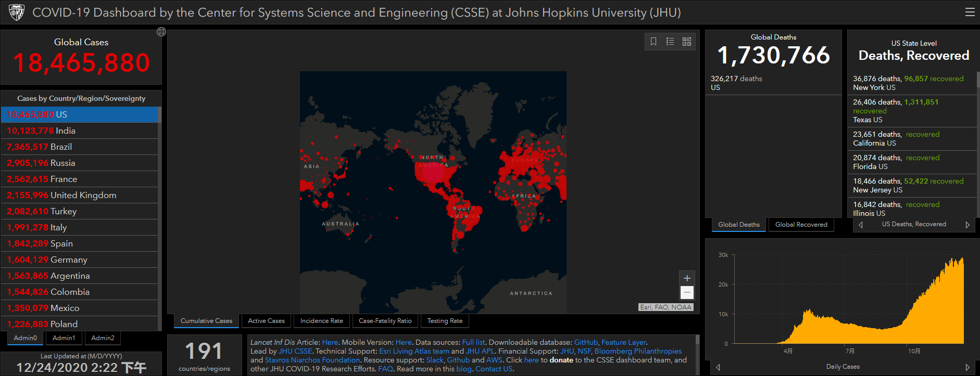
Task: Open the map legend list icon
Action: [670, 42]
